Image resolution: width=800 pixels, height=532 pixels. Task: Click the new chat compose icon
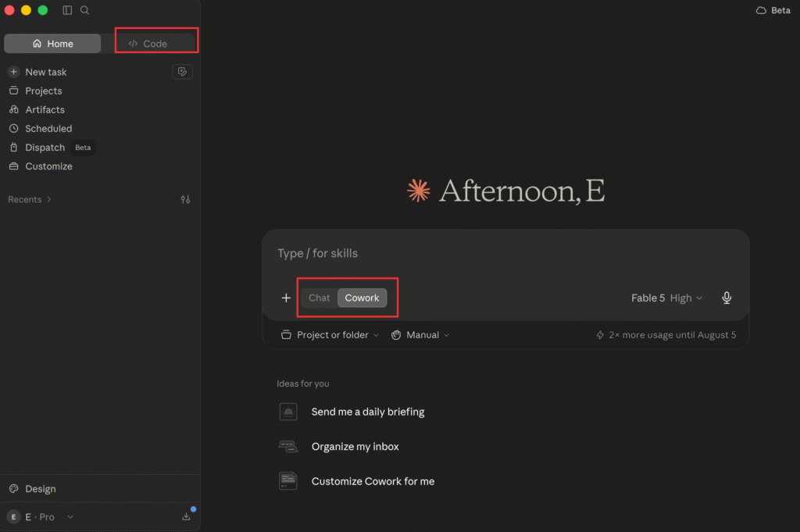click(x=182, y=72)
